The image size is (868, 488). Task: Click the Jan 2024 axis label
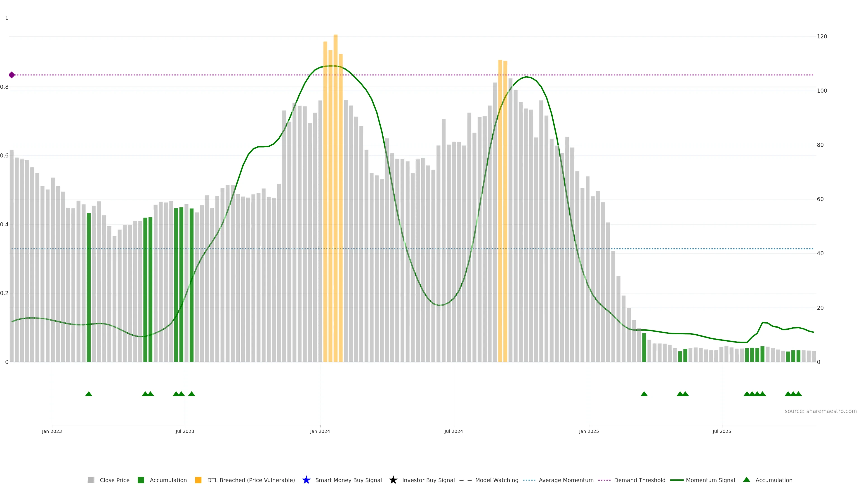point(320,431)
